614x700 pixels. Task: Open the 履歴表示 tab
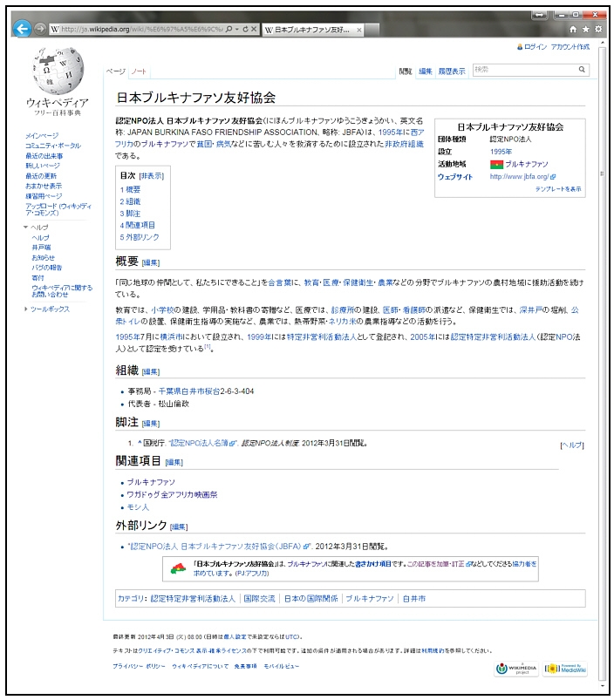click(451, 71)
